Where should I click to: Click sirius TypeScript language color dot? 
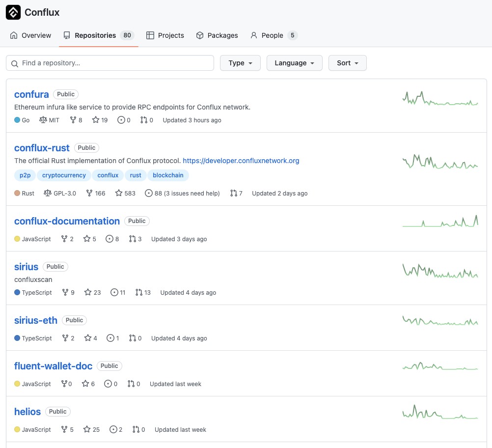point(17,292)
